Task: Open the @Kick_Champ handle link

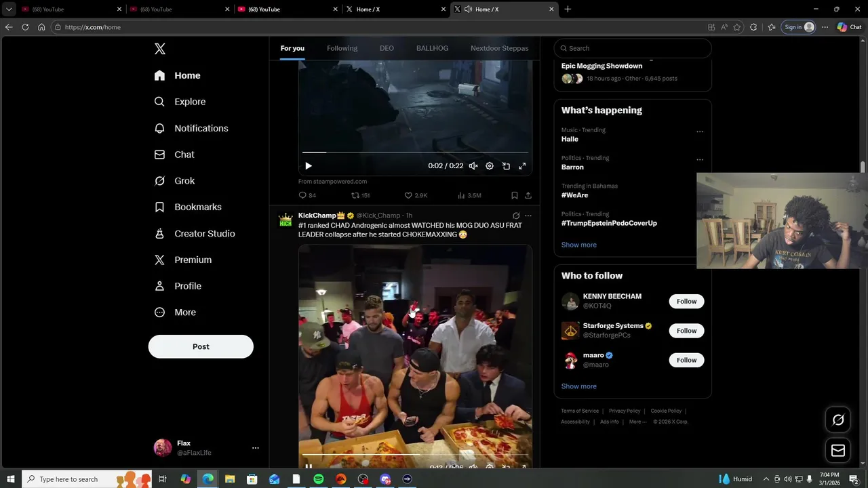Action: tap(378, 216)
